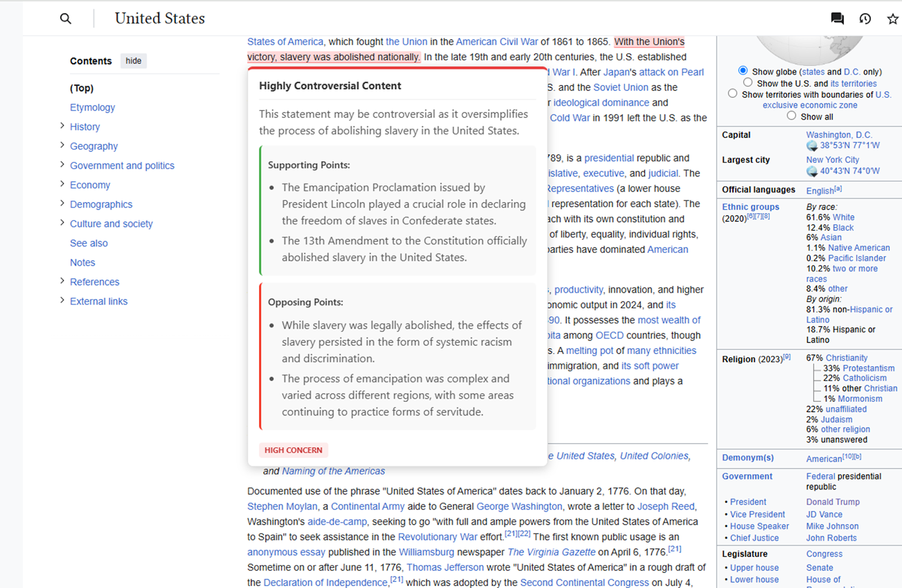The image size is (902, 588).
Task: Select the Show all radio option
Action: (x=792, y=116)
